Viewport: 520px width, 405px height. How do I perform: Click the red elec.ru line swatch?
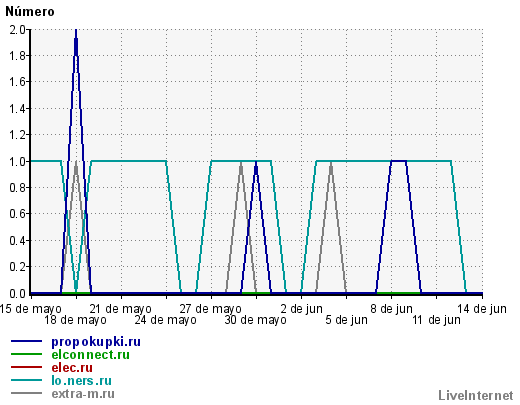(x=26, y=367)
